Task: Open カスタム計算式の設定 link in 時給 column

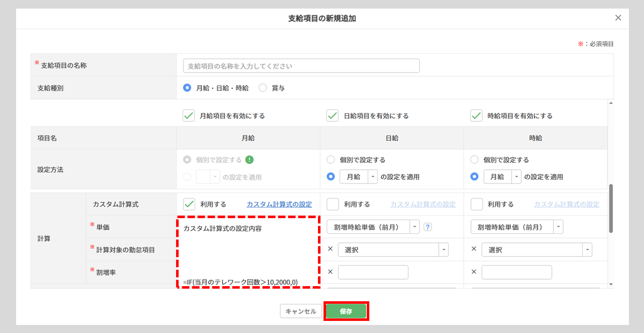Action: [x=567, y=204]
